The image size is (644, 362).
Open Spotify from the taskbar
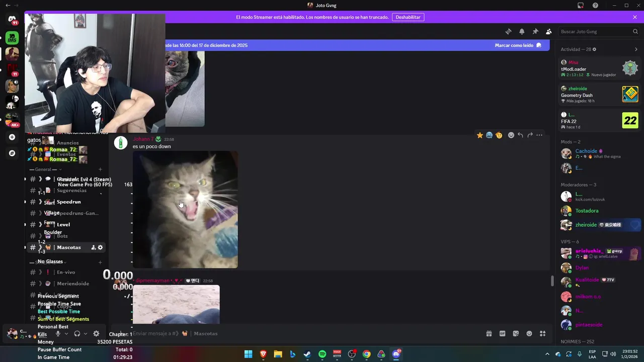coord(323,354)
